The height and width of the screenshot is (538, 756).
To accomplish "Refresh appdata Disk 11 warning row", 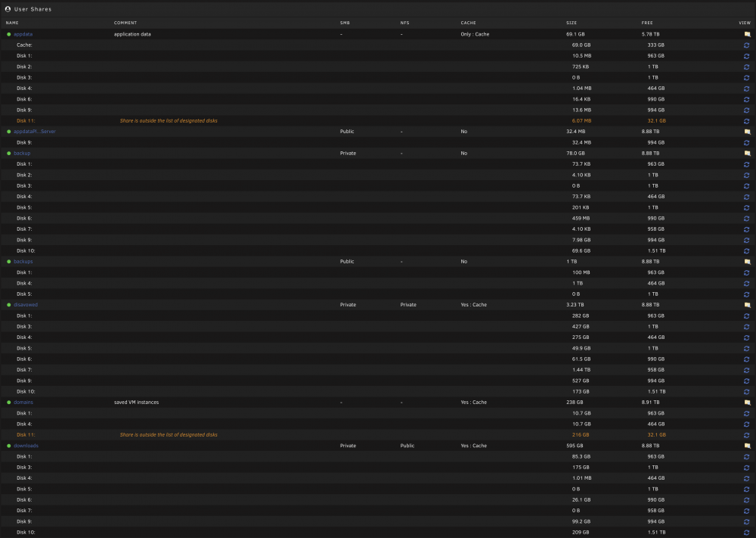I will coord(747,121).
